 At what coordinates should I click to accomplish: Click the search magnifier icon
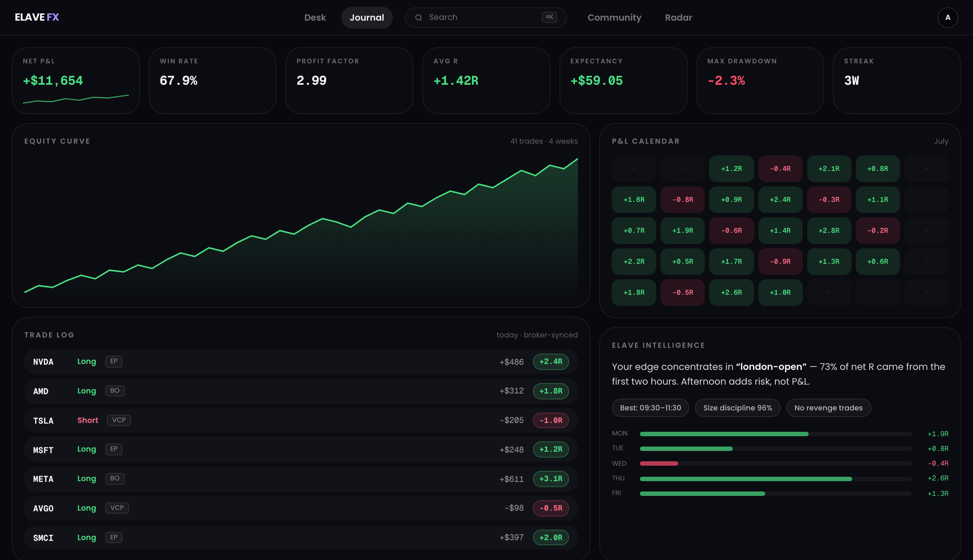point(419,17)
